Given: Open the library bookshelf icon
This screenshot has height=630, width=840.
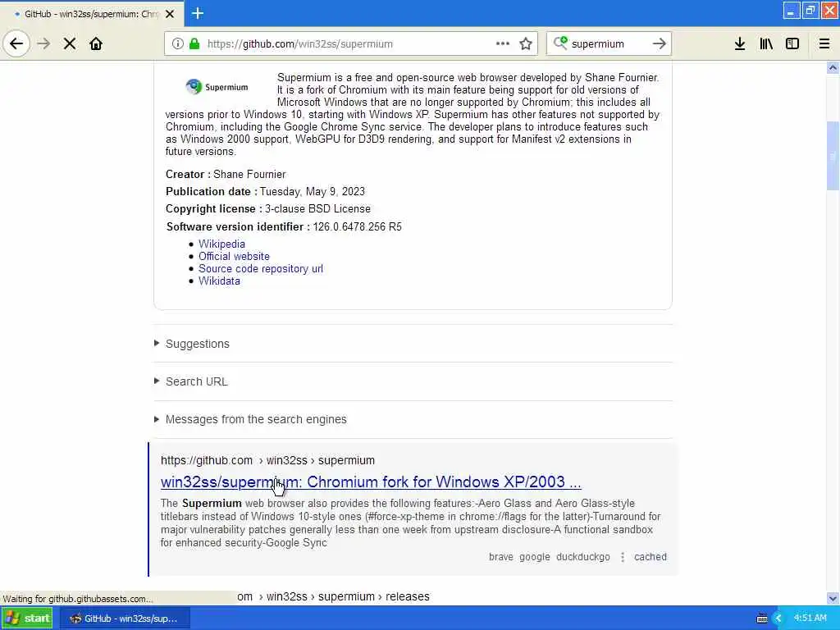Looking at the screenshot, I should [766, 44].
